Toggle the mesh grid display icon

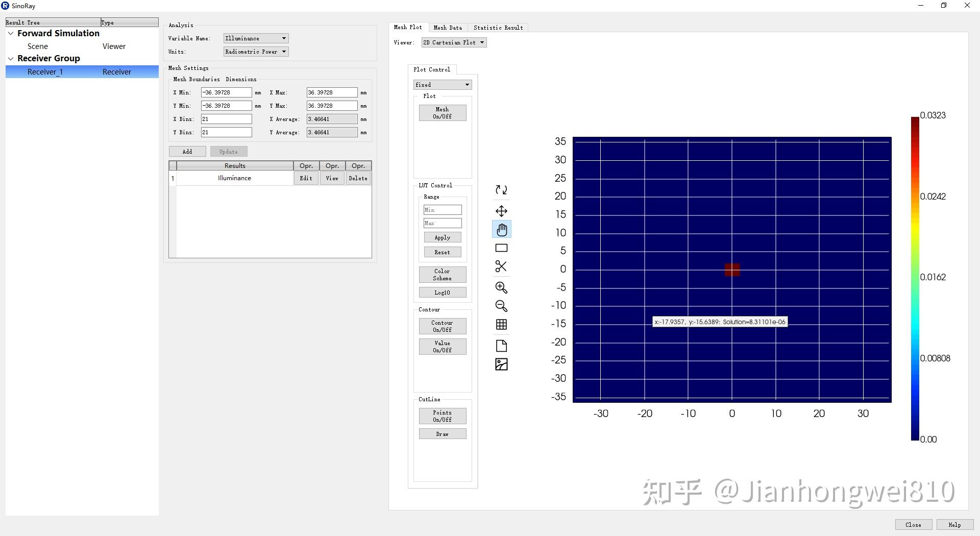[502, 324]
